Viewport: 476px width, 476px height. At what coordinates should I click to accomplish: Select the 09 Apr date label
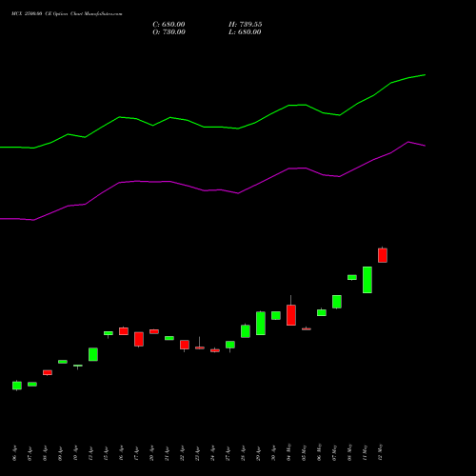[60, 453]
